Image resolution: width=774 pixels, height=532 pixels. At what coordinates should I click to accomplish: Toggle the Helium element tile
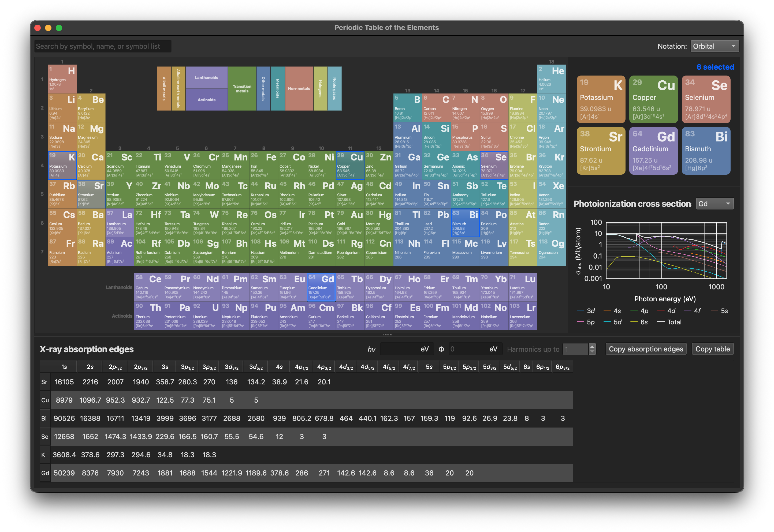click(551, 79)
